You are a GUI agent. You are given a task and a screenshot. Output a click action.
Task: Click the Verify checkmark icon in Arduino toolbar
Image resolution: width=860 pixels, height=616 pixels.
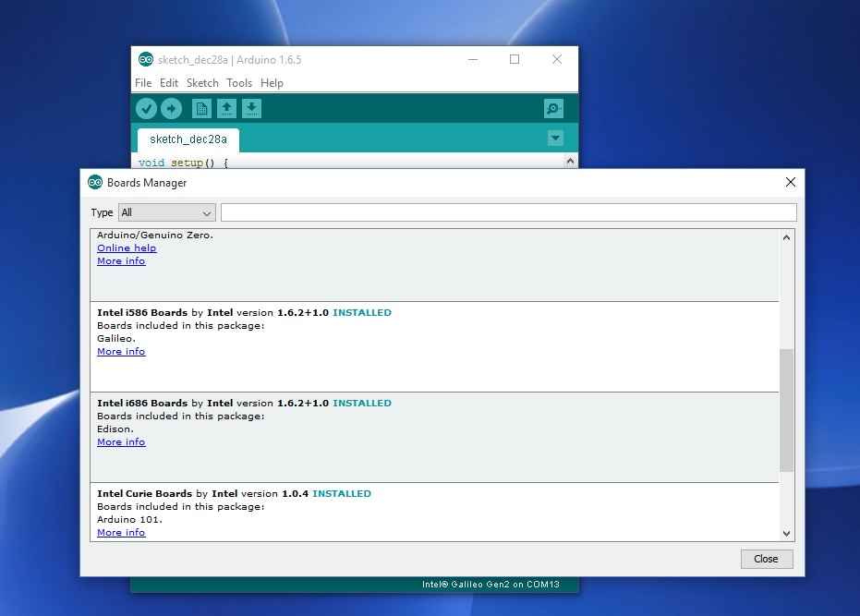click(147, 109)
